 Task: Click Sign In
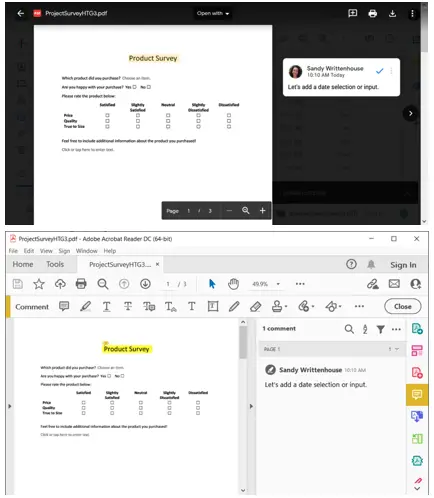[403, 265]
